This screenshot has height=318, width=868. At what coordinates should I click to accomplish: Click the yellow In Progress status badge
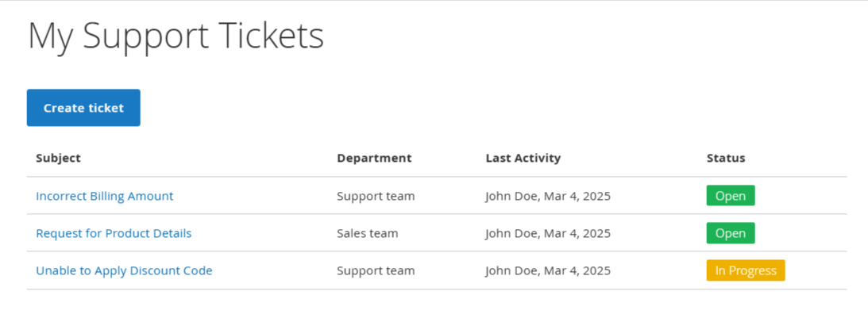(746, 270)
